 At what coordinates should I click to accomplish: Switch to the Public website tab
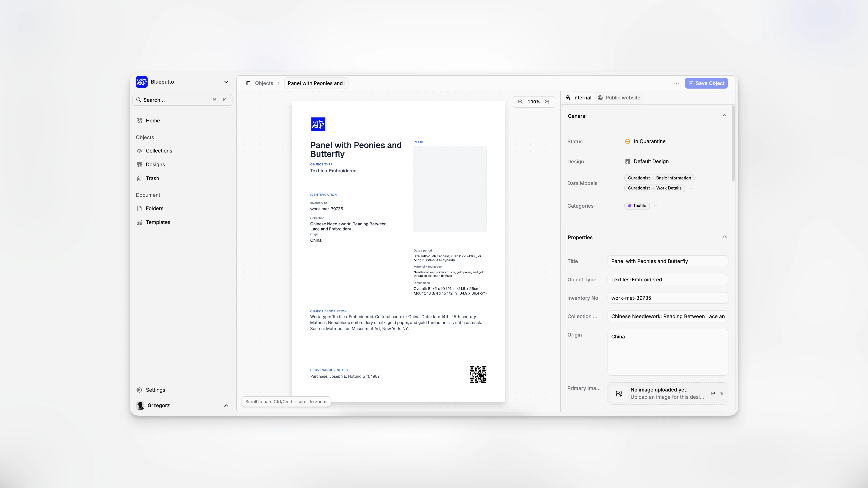(619, 98)
